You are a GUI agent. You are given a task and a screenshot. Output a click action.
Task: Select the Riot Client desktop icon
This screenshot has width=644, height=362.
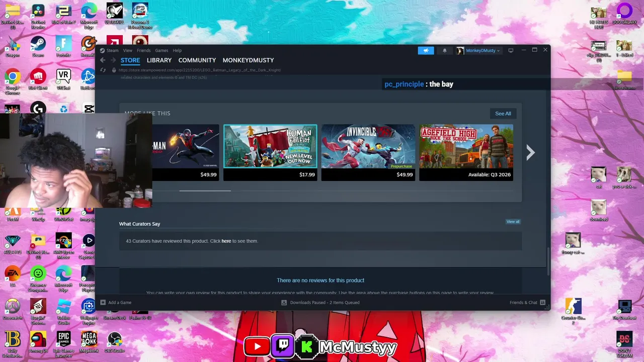coord(38,79)
